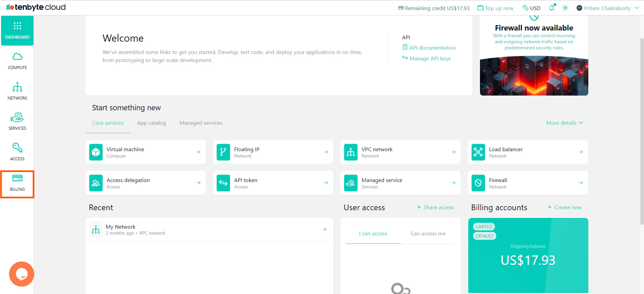The width and height of the screenshot is (644, 294).
Task: Click the user avatar icon
Action: (x=579, y=8)
